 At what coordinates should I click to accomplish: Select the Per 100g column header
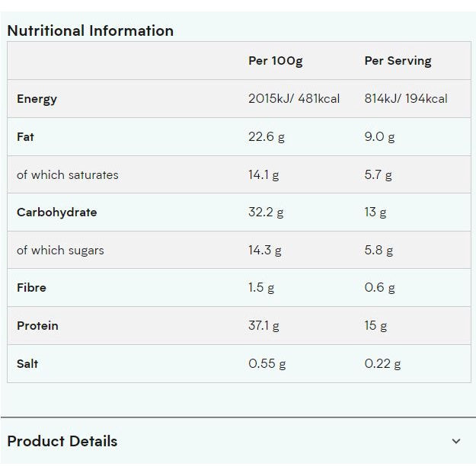[x=275, y=61]
